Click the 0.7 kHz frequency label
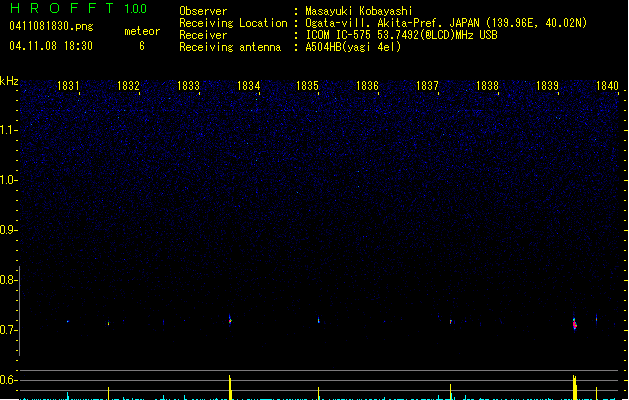Image resolution: width=629 pixels, height=400 pixels. (8, 330)
